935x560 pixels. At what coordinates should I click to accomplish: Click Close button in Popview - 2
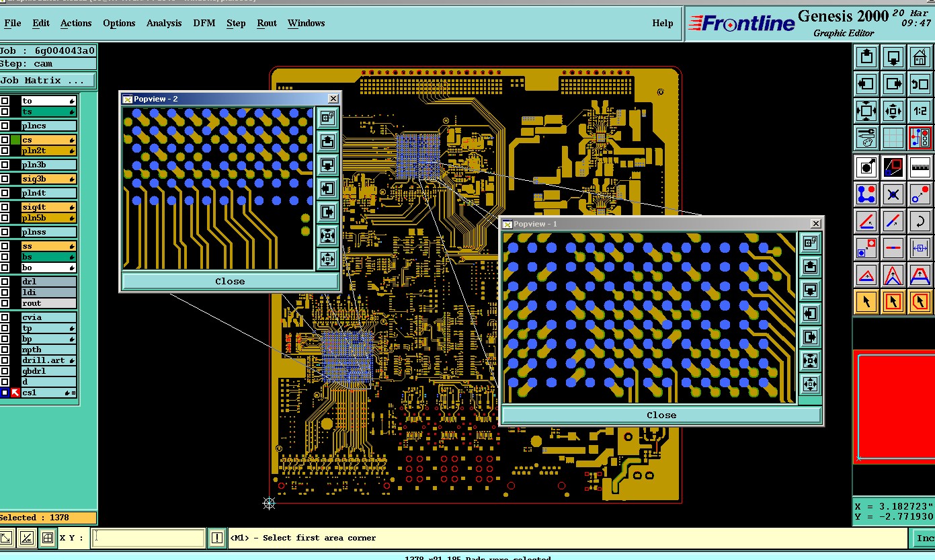[230, 281]
